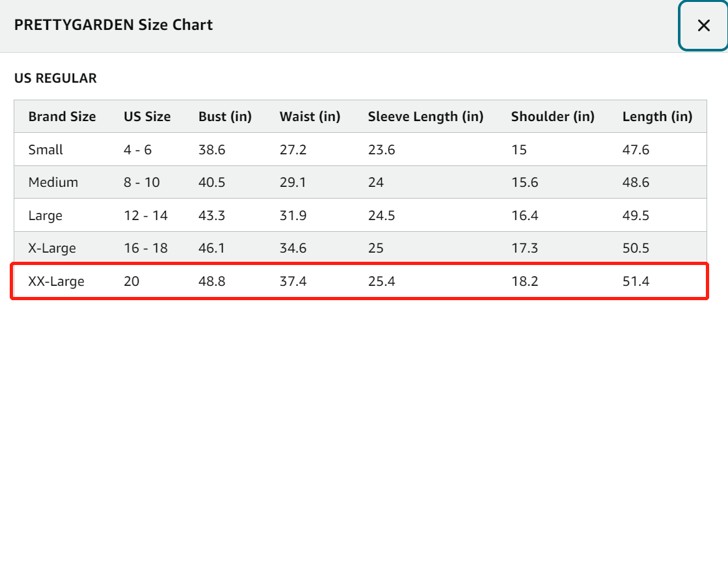Select the 'Medium' brand size cell
The width and height of the screenshot is (728, 573).
pos(53,182)
